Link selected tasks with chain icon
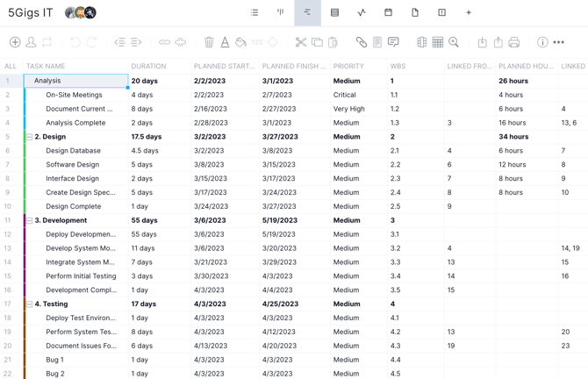588x379 pixels. (164, 42)
